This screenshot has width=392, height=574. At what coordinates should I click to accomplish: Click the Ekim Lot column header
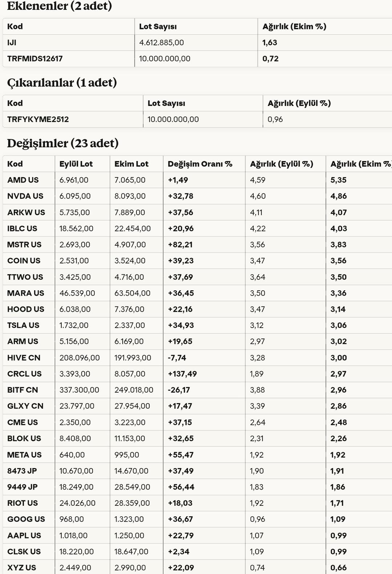click(131, 164)
